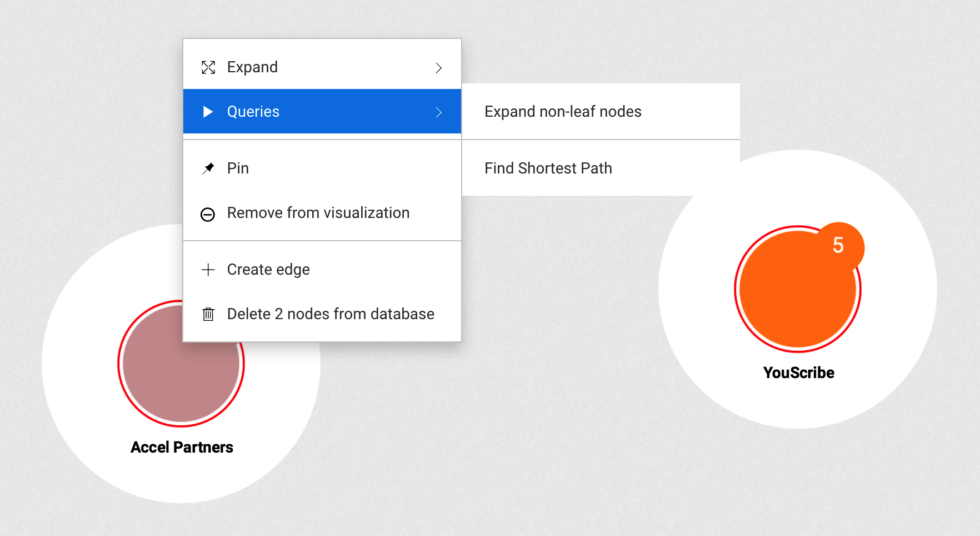This screenshot has width=980, height=536.
Task: Run the Expand non-leaf nodes query
Action: [601, 111]
